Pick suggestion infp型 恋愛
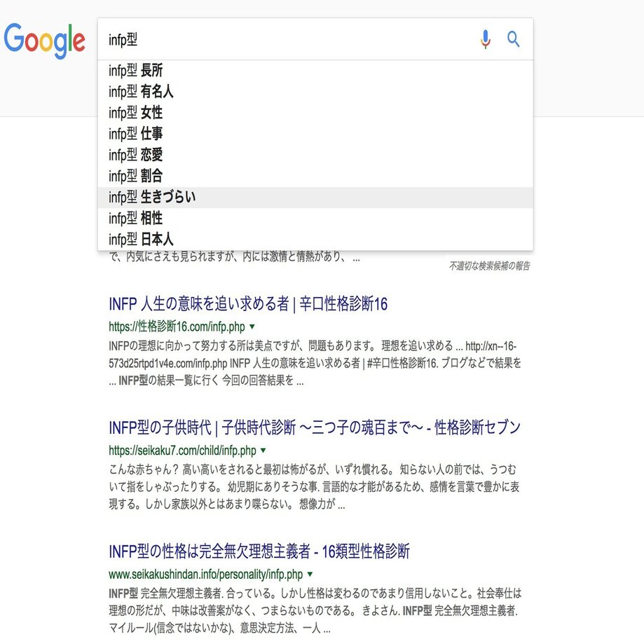Screen dimensions: 644x644 tap(315, 156)
